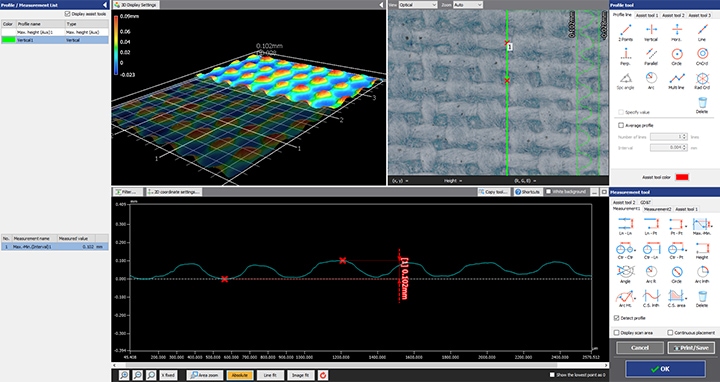Open the GD&T tab
Screen dimensions: 720x382
(x=645, y=202)
